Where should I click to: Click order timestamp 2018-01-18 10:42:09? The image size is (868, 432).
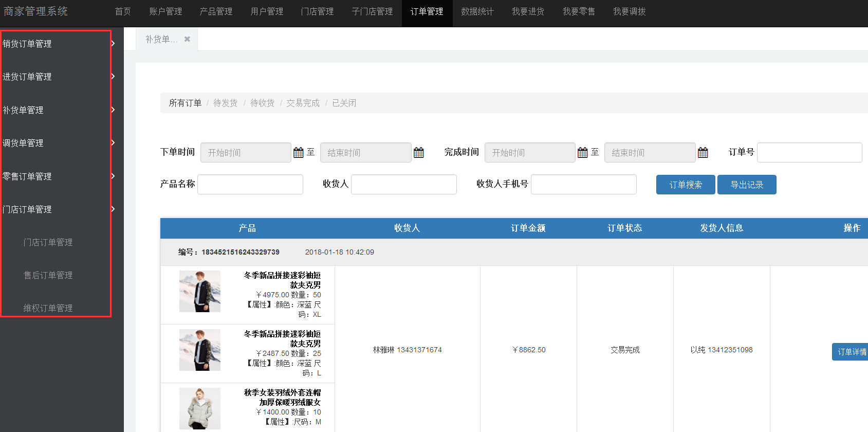pos(340,252)
